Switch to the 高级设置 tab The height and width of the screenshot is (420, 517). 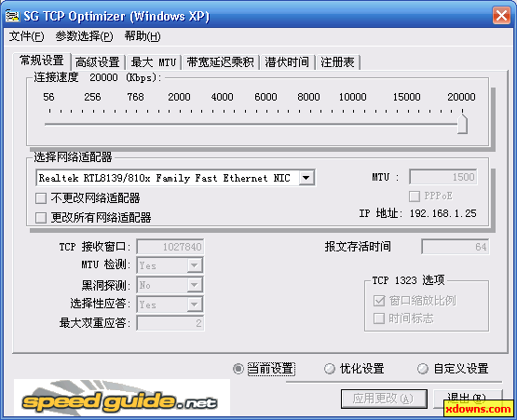click(98, 62)
